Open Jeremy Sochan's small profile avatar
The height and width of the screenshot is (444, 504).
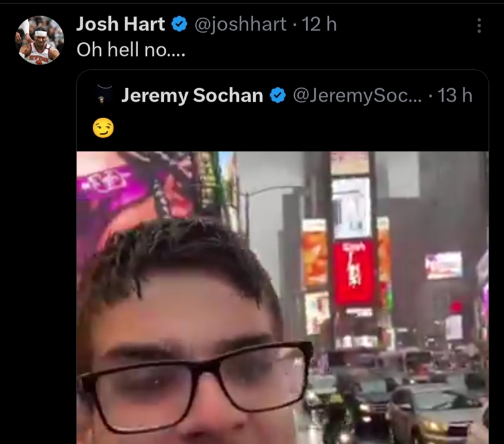tap(102, 95)
